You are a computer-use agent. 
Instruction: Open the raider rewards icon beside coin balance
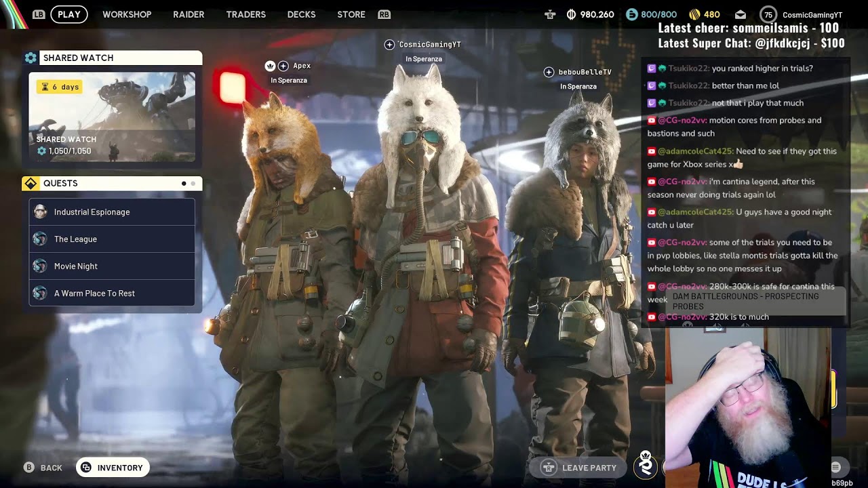(x=550, y=14)
